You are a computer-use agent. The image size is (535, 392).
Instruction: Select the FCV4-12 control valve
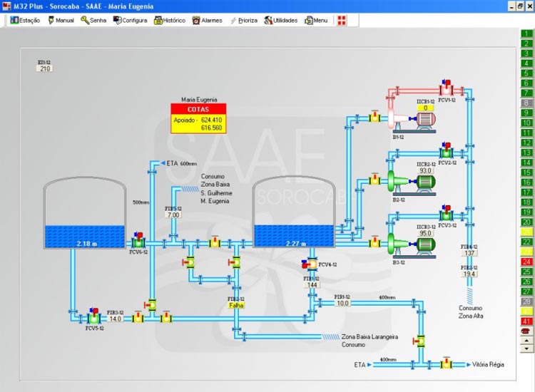tap(310, 264)
